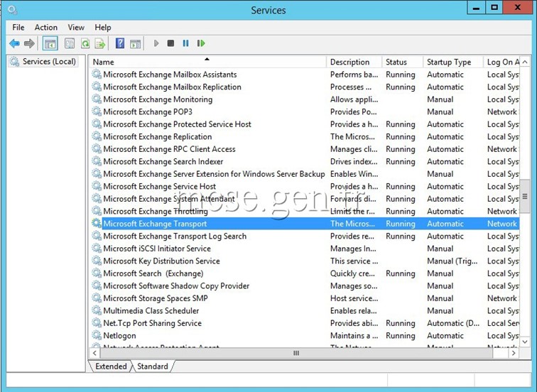Refresh the services list
The image size is (537, 392).
(85, 43)
